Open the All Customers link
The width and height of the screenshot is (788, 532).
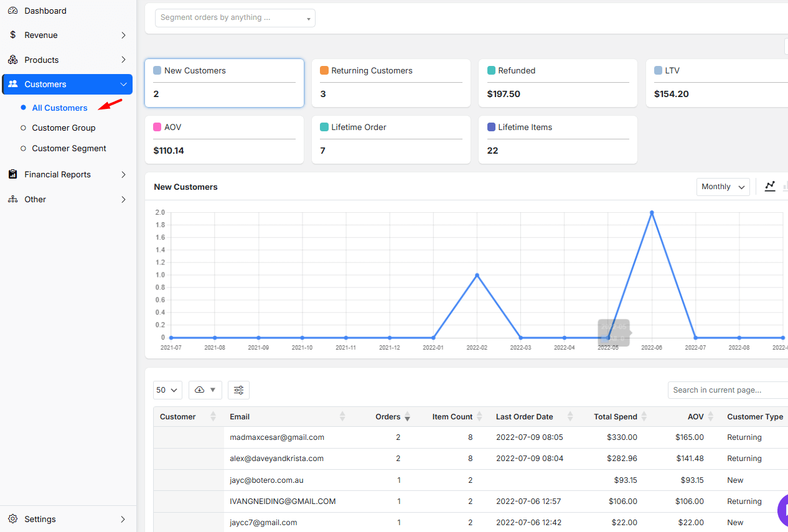tap(60, 108)
